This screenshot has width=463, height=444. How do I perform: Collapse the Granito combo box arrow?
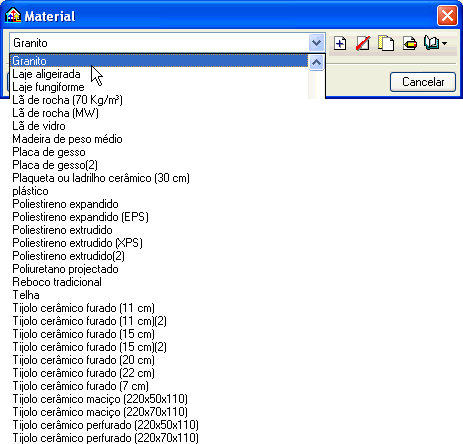(x=316, y=43)
